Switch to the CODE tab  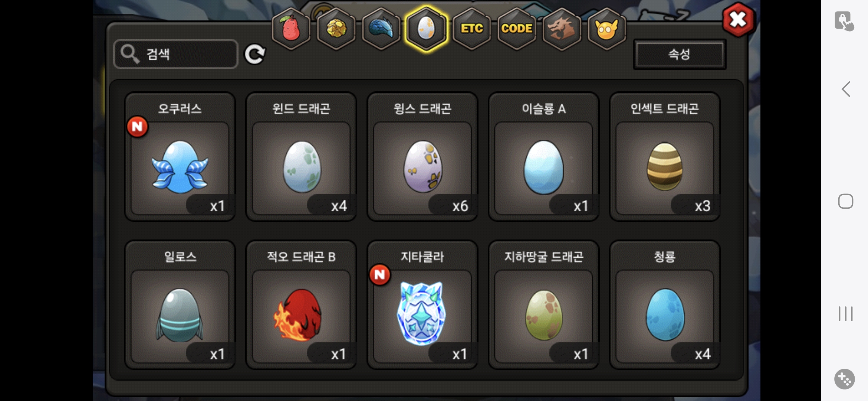pyautogui.click(x=517, y=28)
